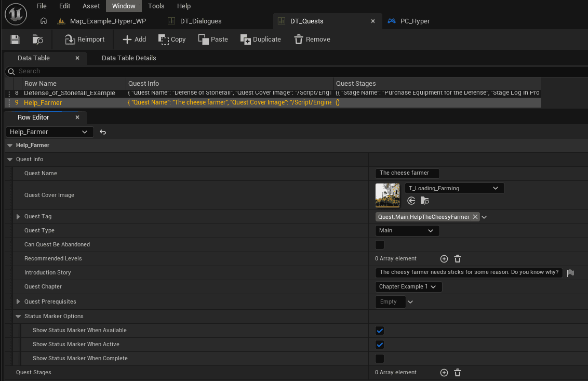Open the Quest Type Main dropdown
The height and width of the screenshot is (381, 588).
click(x=407, y=231)
